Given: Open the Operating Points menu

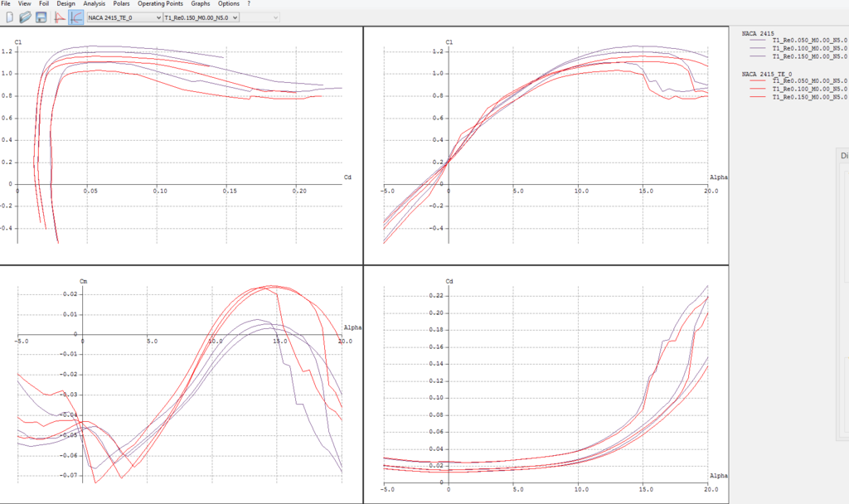Looking at the screenshot, I should [162, 4].
